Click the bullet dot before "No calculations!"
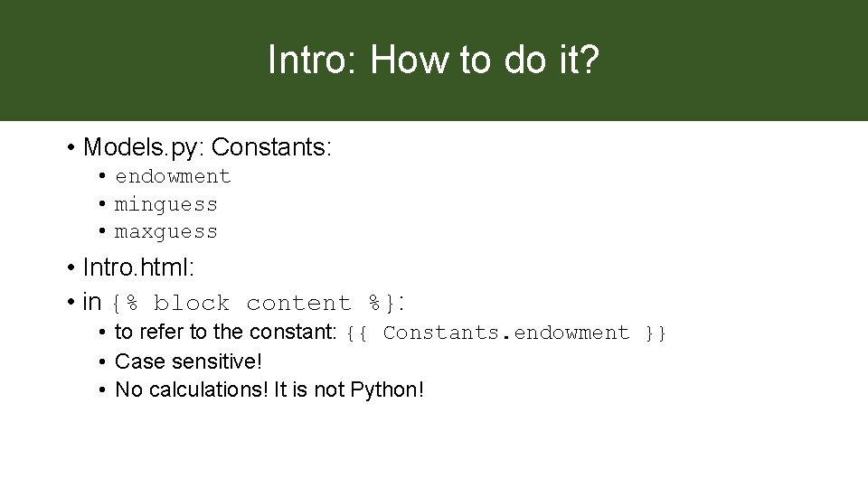The width and height of the screenshot is (868, 488). pos(105,390)
